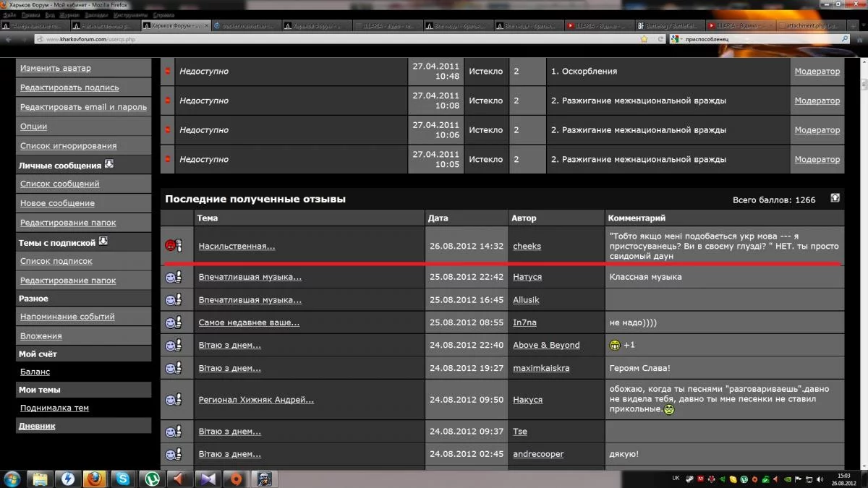Screen dimensions: 868x488
Task: Open Инструменты menu
Action: click(132, 14)
